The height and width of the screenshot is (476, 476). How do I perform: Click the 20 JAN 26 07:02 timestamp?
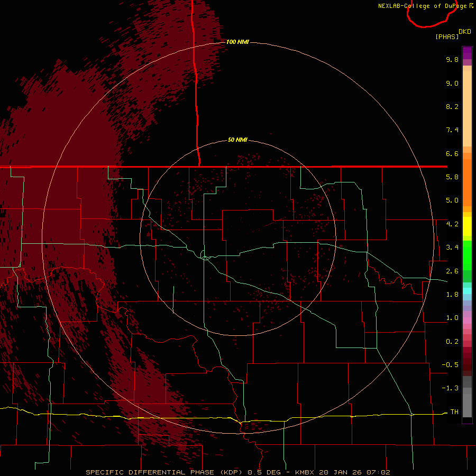[x=354, y=472]
